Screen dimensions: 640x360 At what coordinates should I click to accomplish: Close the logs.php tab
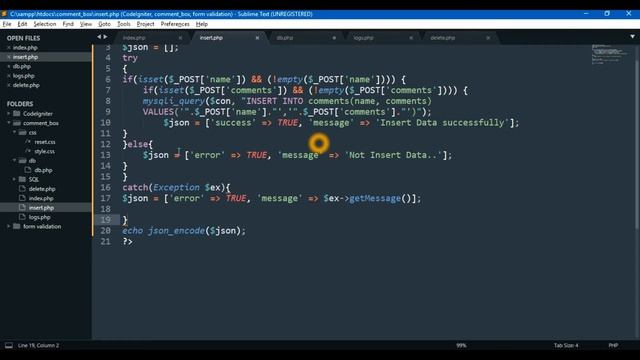coord(411,38)
